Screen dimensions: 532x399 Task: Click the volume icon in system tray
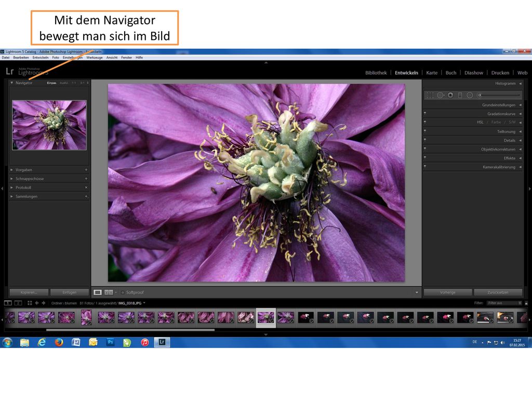[x=502, y=343]
